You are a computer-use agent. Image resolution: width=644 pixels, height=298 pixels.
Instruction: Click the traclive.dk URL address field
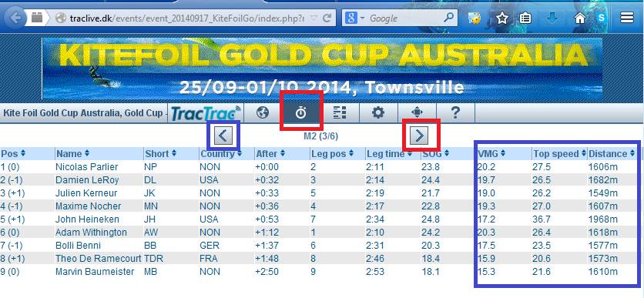click(x=187, y=18)
